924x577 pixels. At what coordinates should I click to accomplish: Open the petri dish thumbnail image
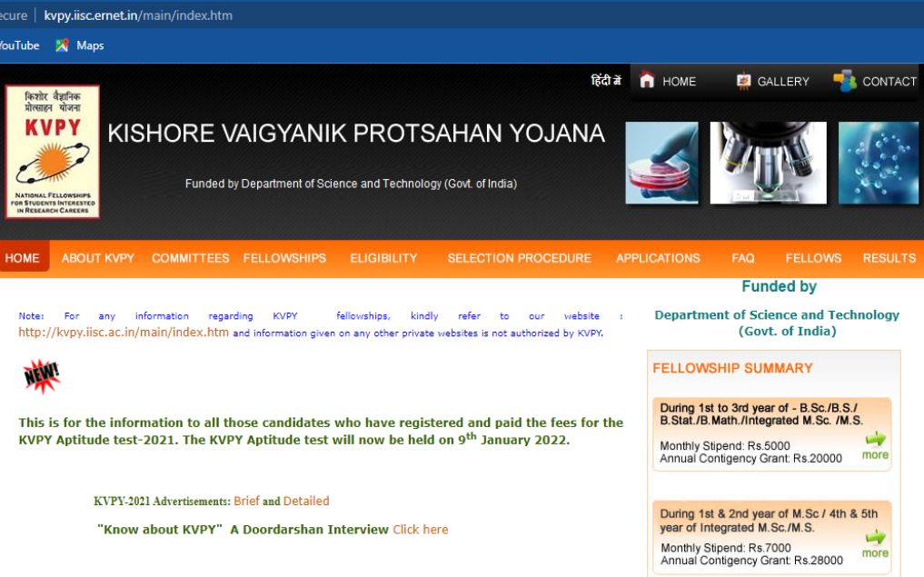point(661,163)
